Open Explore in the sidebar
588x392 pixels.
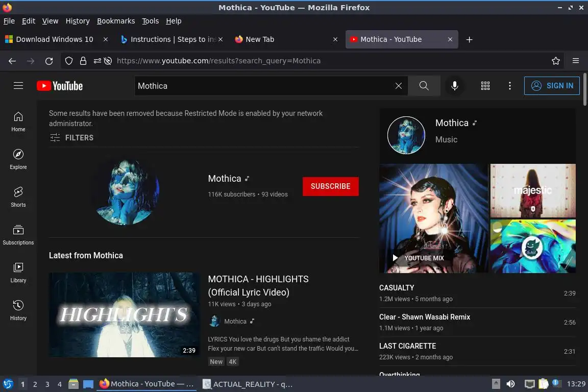point(18,159)
